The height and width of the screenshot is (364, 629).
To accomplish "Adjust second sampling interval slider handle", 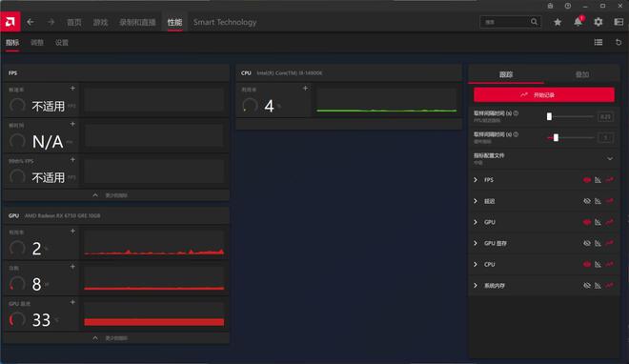I will point(556,137).
